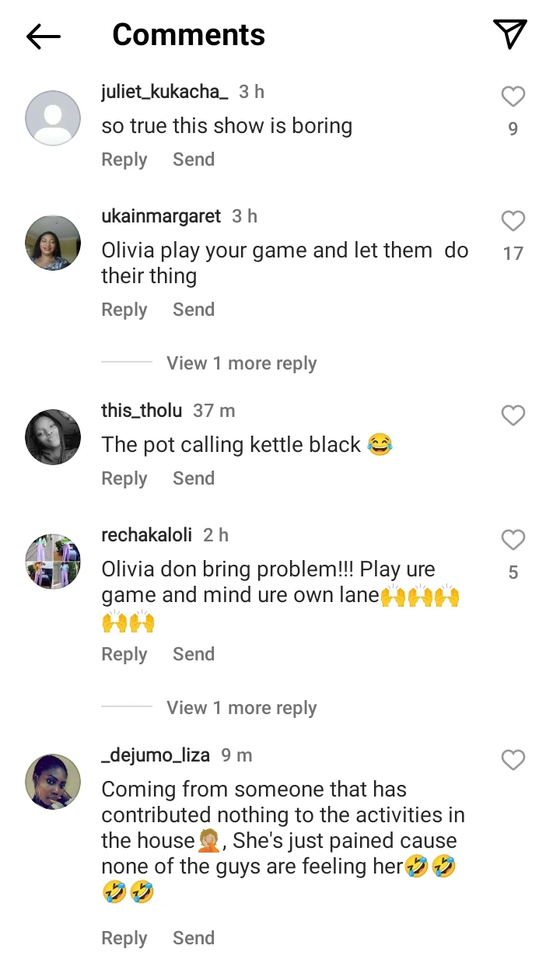Send ukainmargaret's comment
560x977 pixels.
pos(194,310)
